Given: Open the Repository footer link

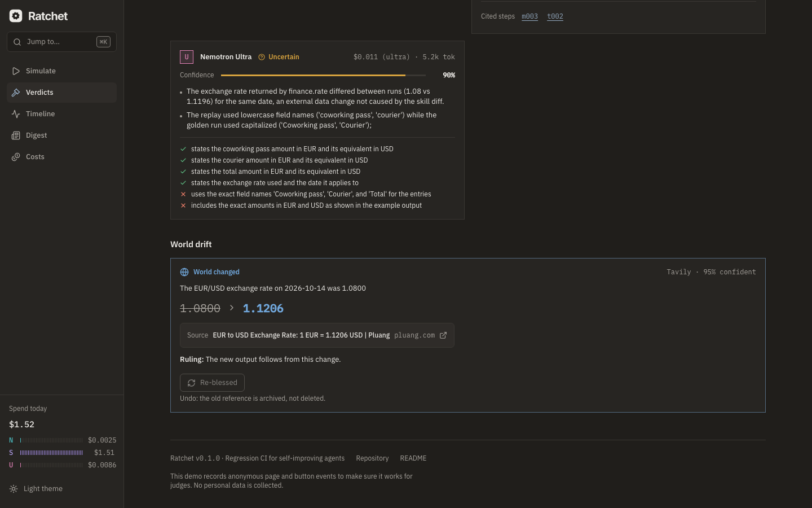Looking at the screenshot, I should click(372, 458).
